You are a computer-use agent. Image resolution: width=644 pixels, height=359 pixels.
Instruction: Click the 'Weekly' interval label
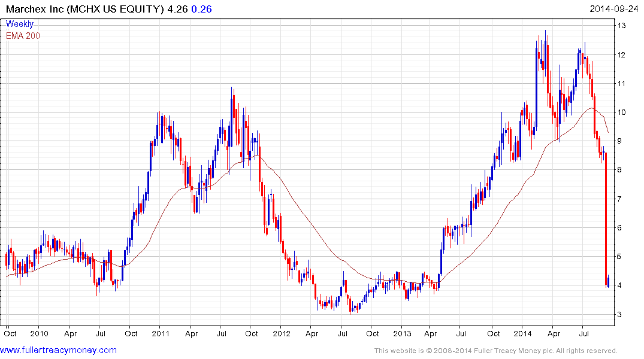20,24
